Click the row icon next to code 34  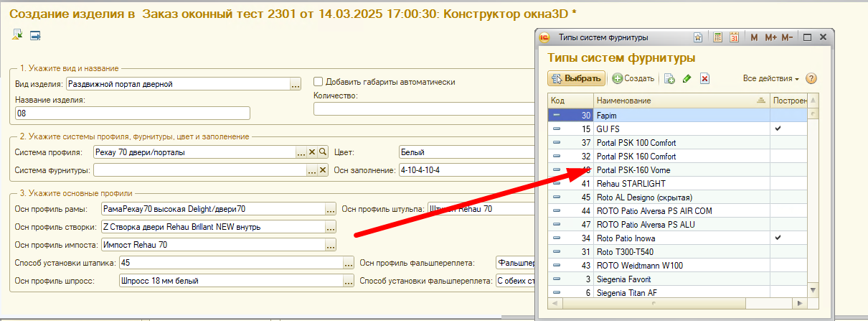point(556,238)
